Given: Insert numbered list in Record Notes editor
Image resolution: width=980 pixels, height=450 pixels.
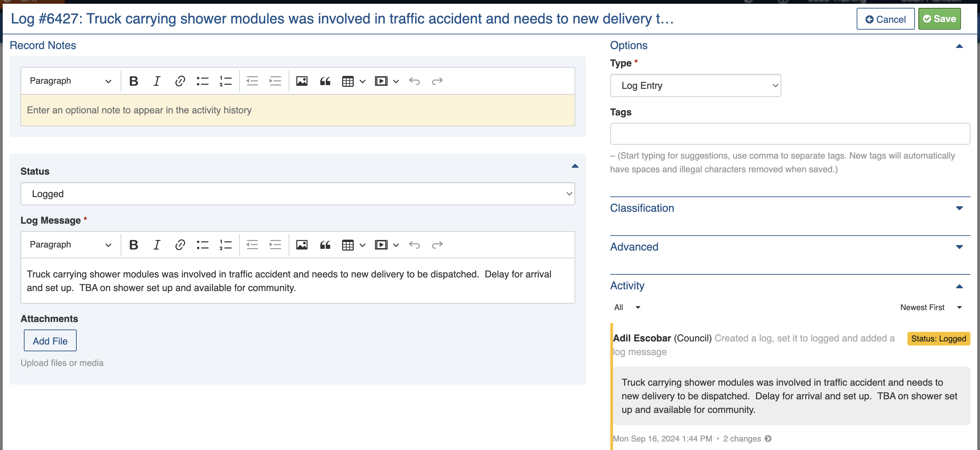Looking at the screenshot, I should click(225, 81).
